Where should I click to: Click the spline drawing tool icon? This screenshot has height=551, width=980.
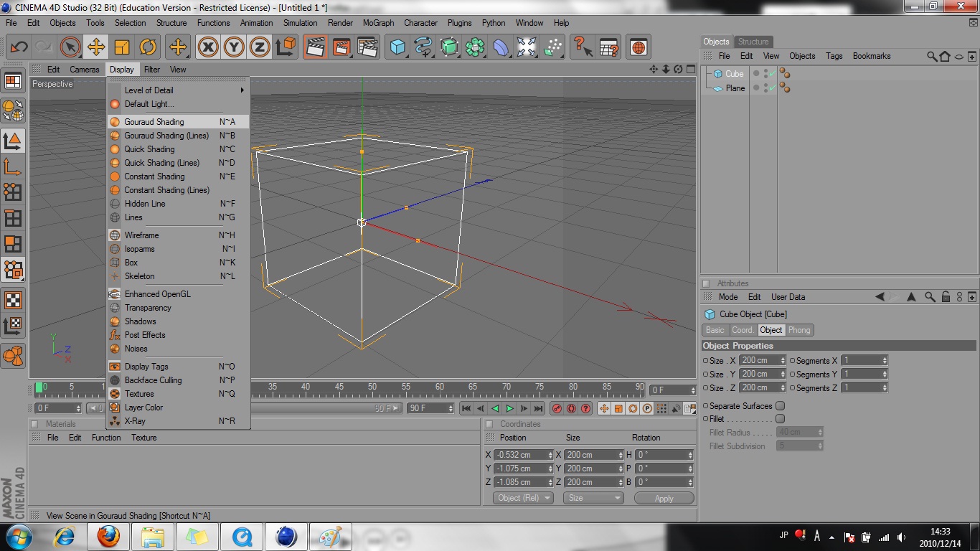pos(423,47)
